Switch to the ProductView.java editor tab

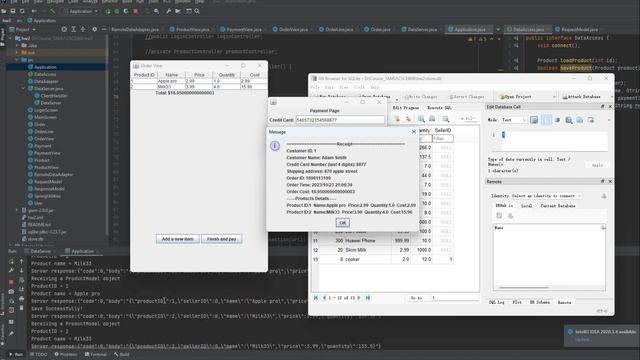tap(192, 29)
